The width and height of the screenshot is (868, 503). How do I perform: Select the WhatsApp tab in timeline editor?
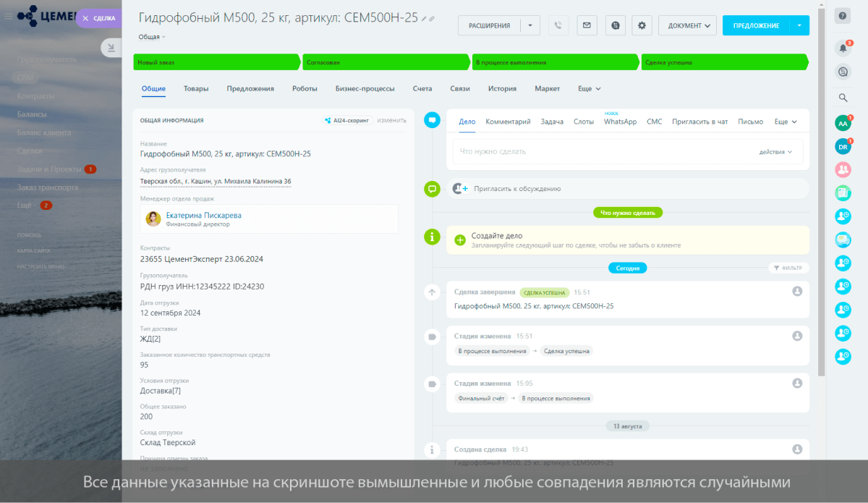coord(621,122)
